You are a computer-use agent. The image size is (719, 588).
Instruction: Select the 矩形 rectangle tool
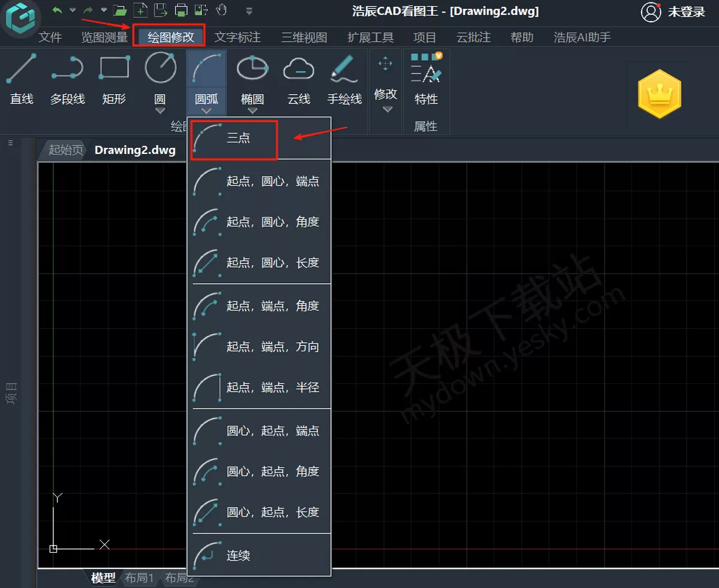tap(114, 79)
